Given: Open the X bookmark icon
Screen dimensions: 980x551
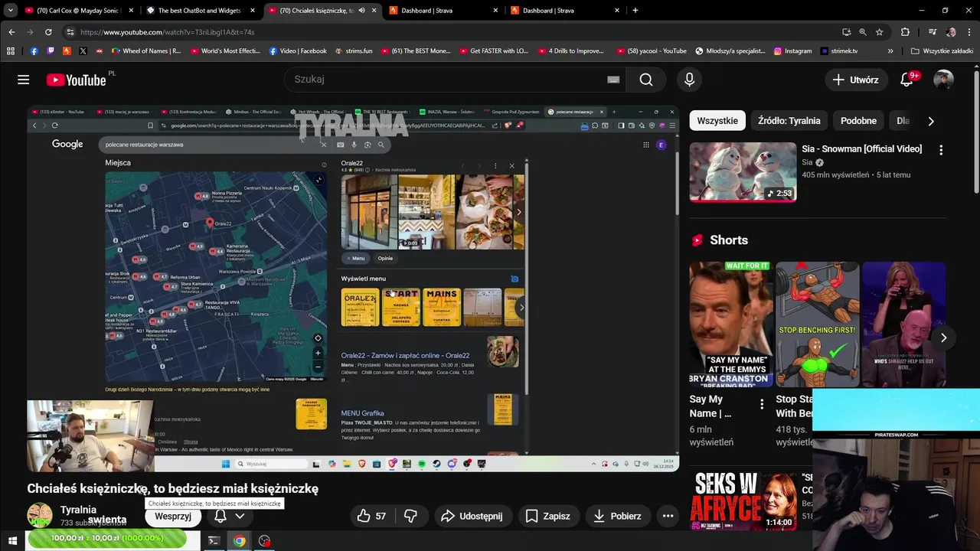Looking at the screenshot, I should click(x=83, y=51).
